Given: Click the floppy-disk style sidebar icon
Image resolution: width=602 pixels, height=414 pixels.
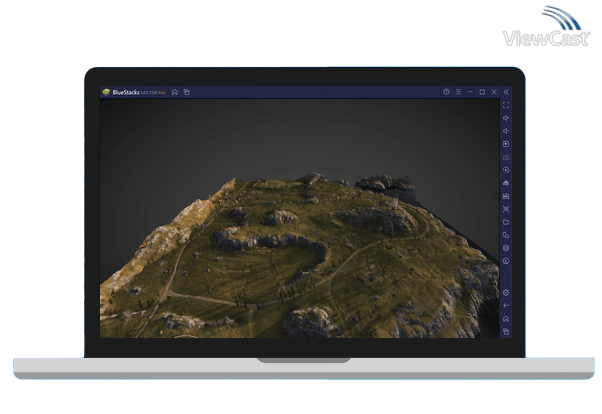Looking at the screenshot, I should tap(506, 196).
